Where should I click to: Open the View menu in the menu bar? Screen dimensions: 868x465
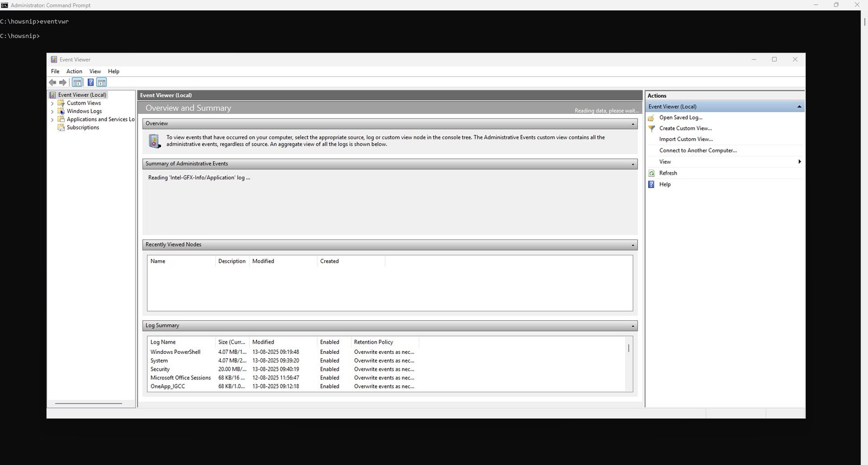pos(95,72)
